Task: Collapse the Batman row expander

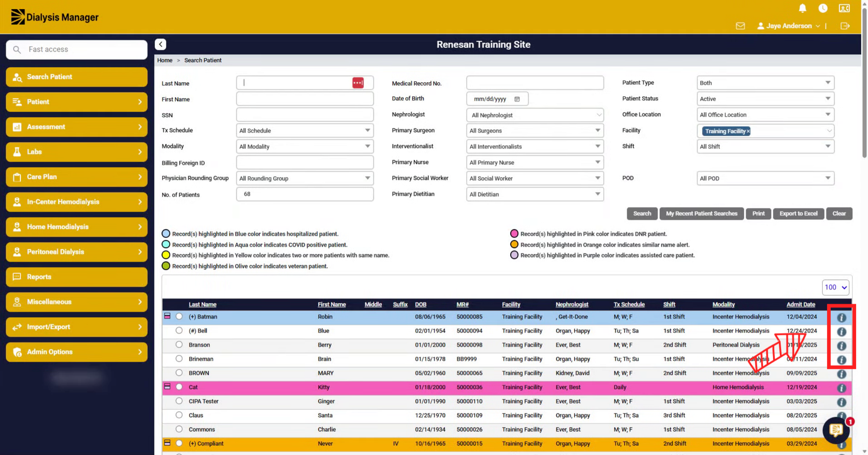Action: [167, 316]
